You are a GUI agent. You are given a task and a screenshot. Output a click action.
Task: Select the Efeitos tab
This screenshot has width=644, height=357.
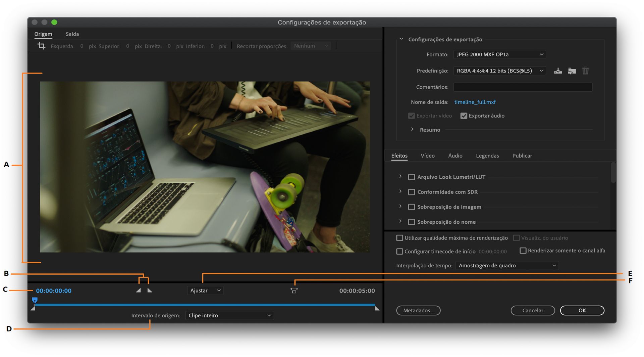coord(399,155)
